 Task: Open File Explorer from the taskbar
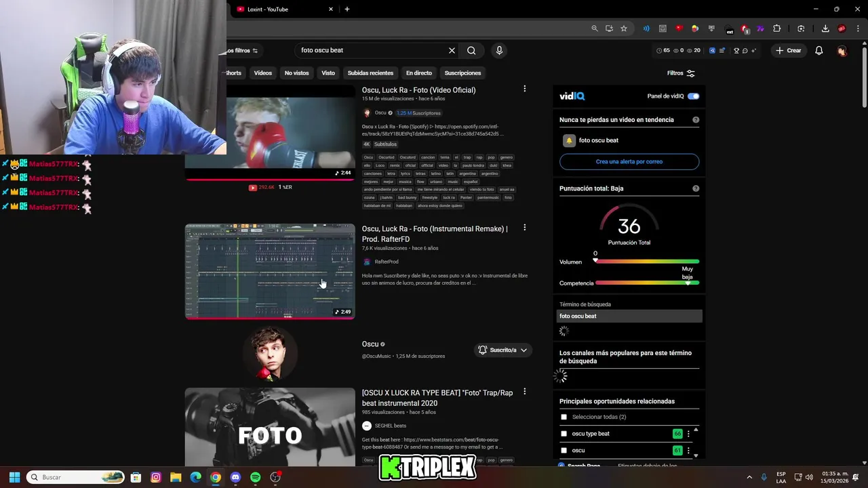[176, 477]
